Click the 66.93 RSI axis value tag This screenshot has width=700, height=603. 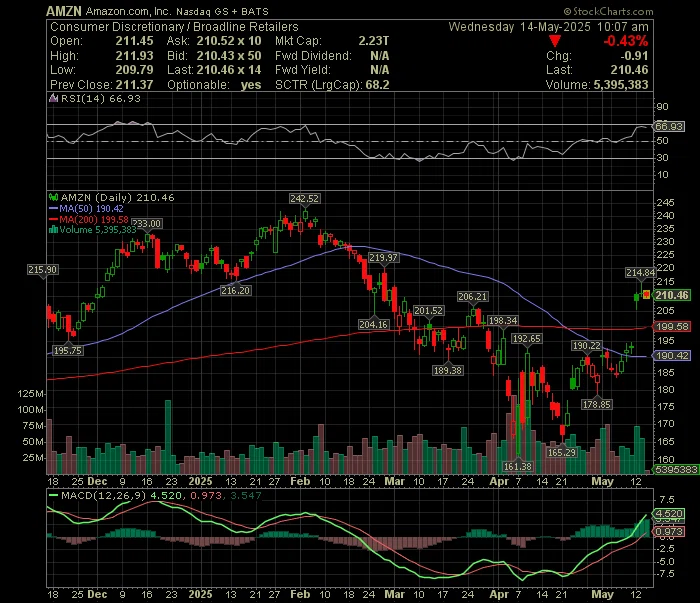(669, 126)
